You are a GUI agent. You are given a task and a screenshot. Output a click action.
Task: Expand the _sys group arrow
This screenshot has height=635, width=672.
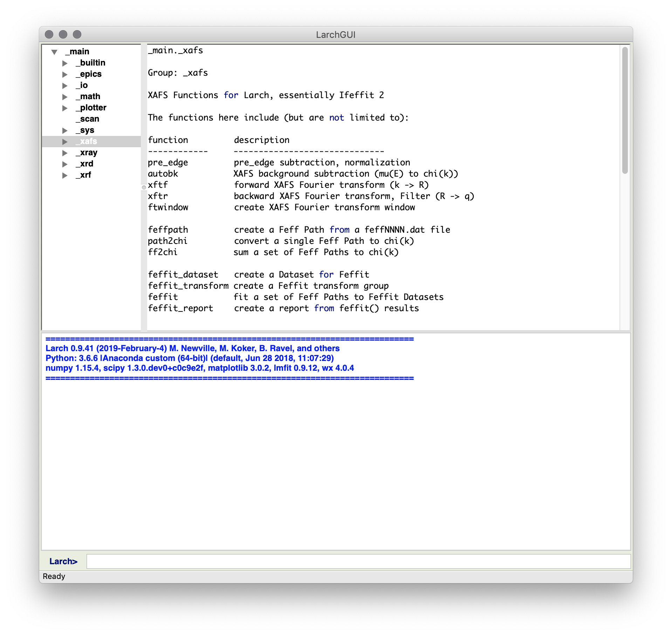[65, 130]
